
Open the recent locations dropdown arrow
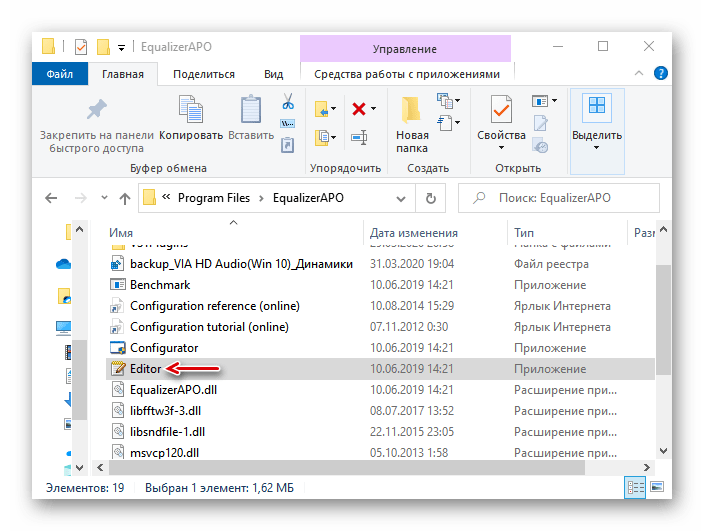pyautogui.click(x=104, y=197)
